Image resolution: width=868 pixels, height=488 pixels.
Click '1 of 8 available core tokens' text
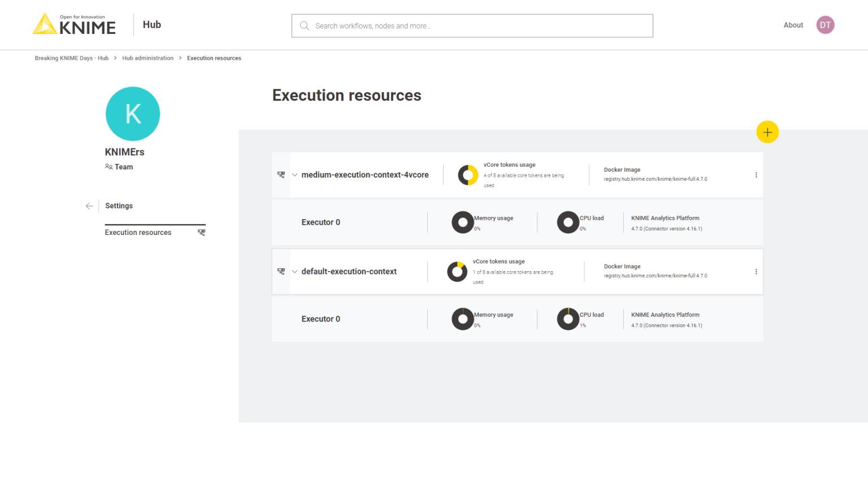513,277
